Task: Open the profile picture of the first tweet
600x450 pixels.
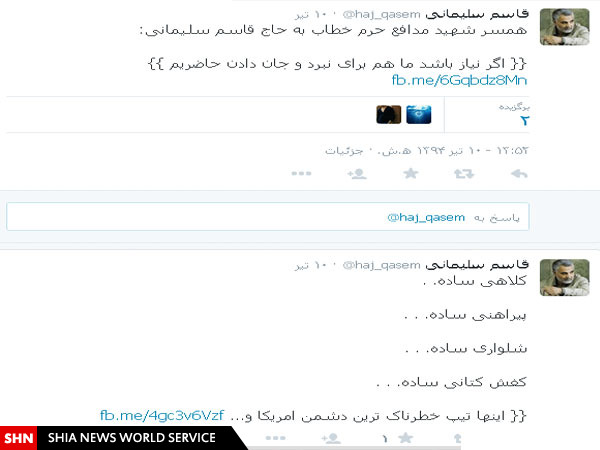Action: 565,27
